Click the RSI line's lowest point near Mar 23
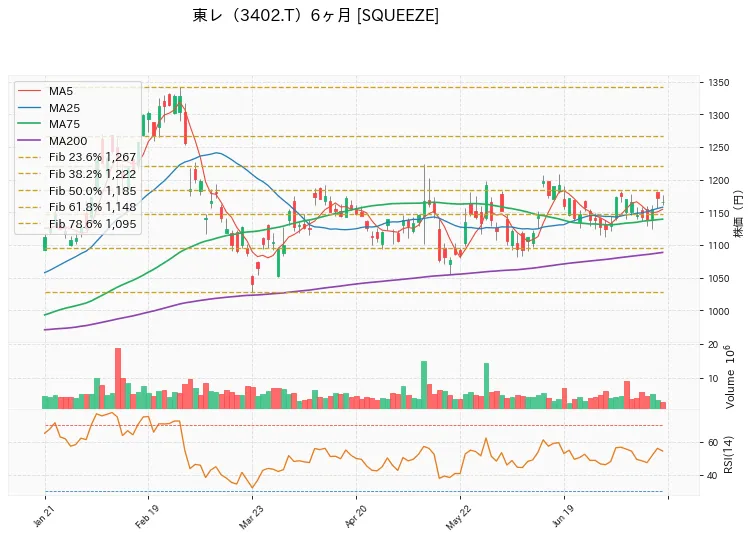Viewport: 752px width, 539px height. 252,488
